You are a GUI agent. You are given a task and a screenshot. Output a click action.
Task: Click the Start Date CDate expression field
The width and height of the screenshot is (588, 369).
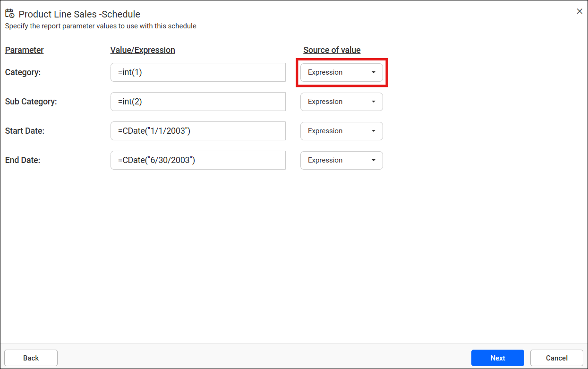(198, 131)
